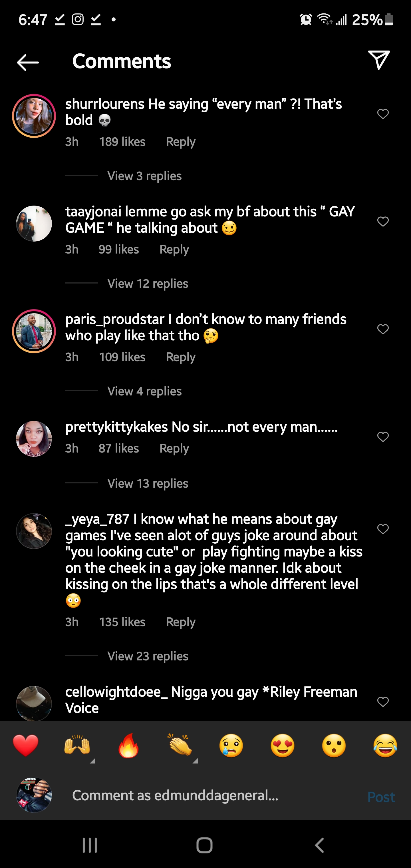The height and width of the screenshot is (868, 411).
Task: Add the red heart emoji reaction
Action: click(26, 745)
